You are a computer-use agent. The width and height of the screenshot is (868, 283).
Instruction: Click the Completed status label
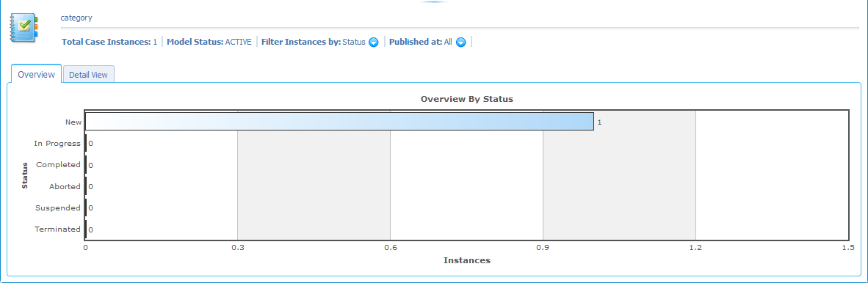click(58, 165)
